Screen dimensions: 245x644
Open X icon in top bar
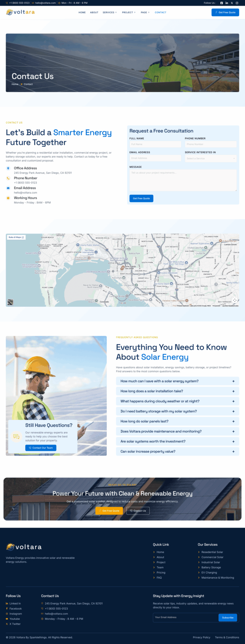click(232, 3)
